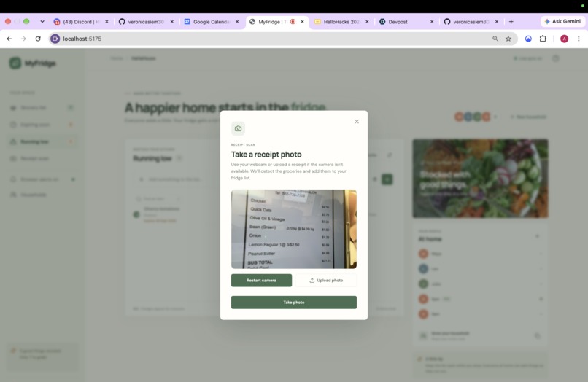Click the localhost:5175 address bar
588x382 pixels.
pyautogui.click(x=283, y=39)
